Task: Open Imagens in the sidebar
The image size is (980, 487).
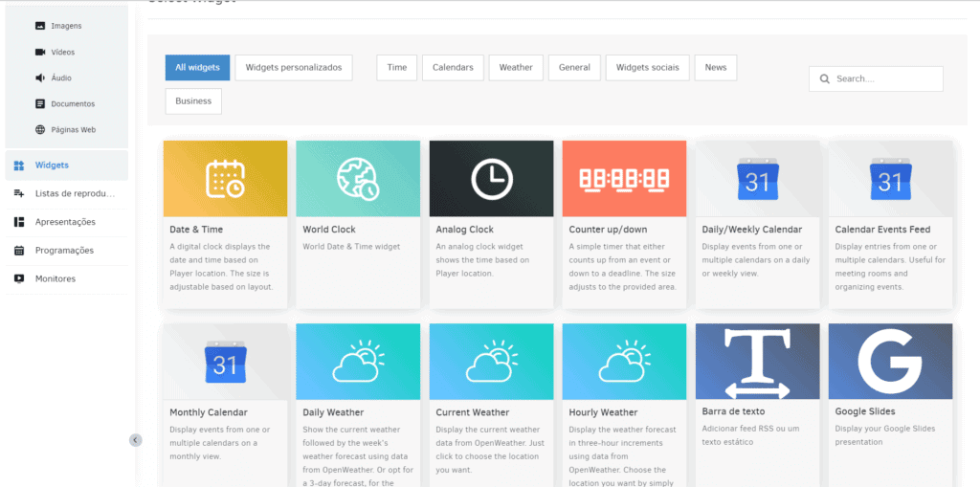Action: coord(66,26)
